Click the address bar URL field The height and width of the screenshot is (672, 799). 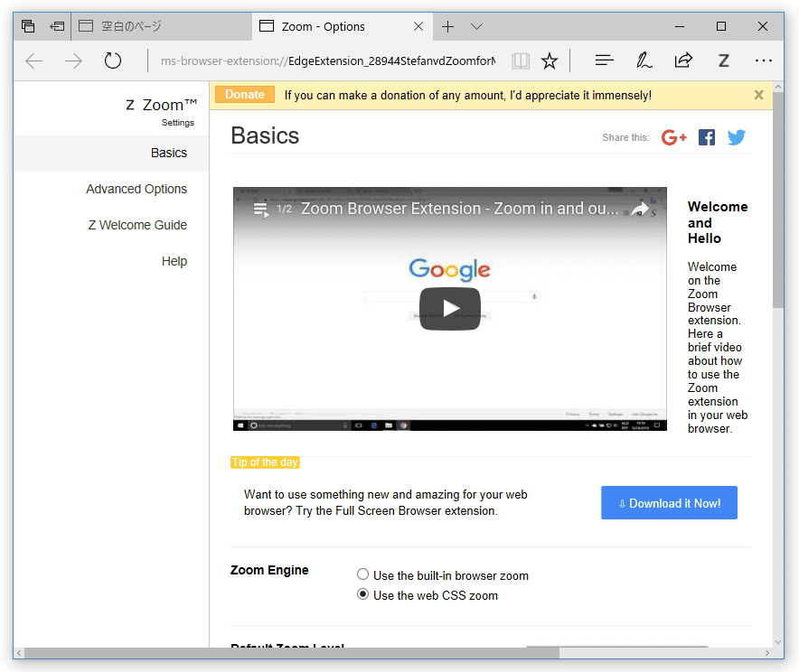pyautogui.click(x=328, y=61)
